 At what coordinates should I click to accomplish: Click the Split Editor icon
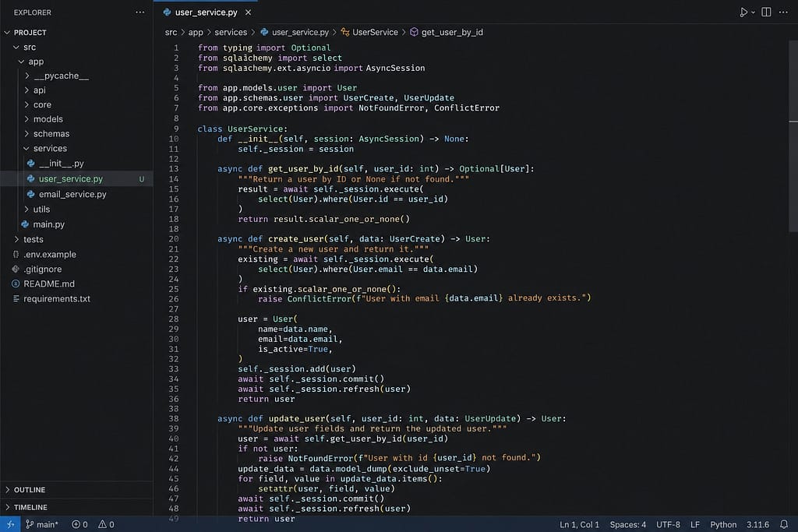[766, 12]
